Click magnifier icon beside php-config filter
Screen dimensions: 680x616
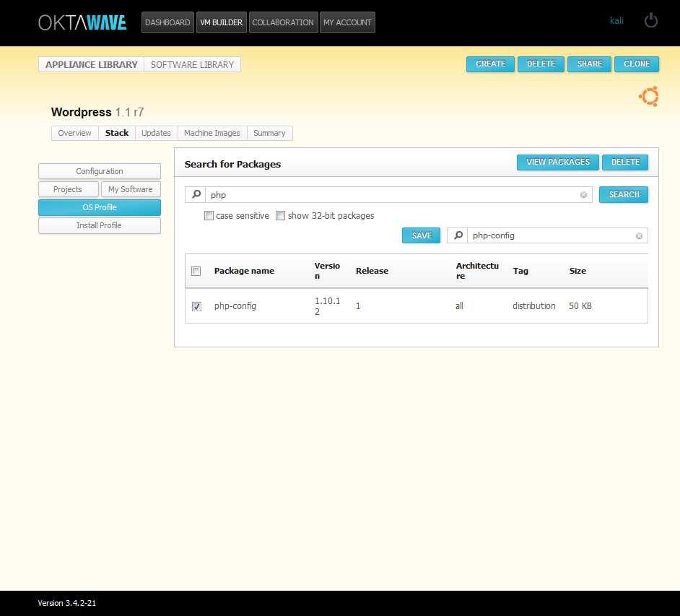tap(458, 235)
